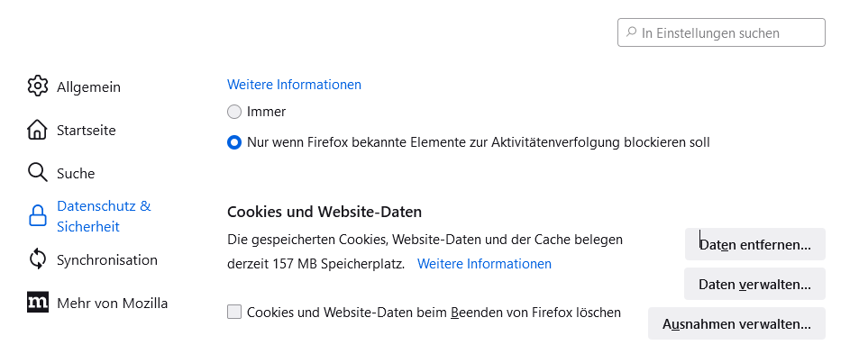Click the house icon for Startseite
Screen dimensions: 868x354
pyautogui.click(x=37, y=130)
